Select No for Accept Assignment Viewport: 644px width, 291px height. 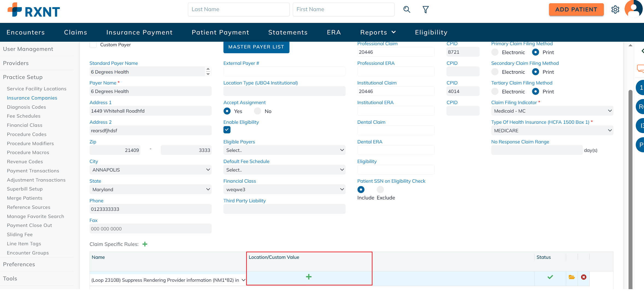[x=258, y=111]
